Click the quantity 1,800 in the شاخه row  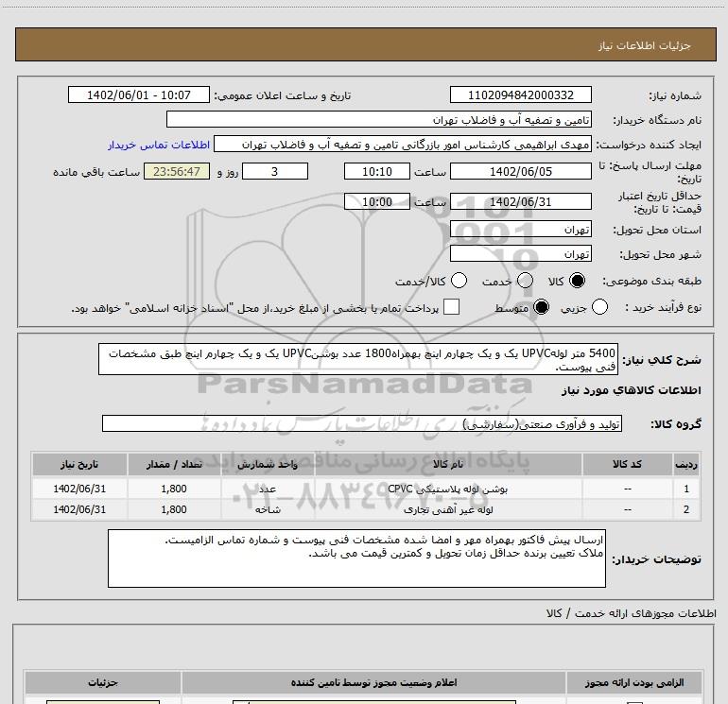174,509
